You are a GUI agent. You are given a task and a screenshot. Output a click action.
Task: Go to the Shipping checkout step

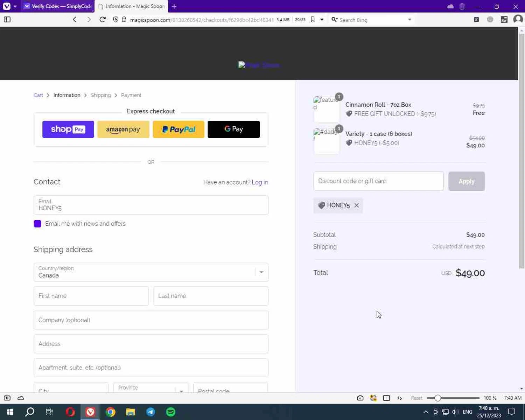coord(100,95)
